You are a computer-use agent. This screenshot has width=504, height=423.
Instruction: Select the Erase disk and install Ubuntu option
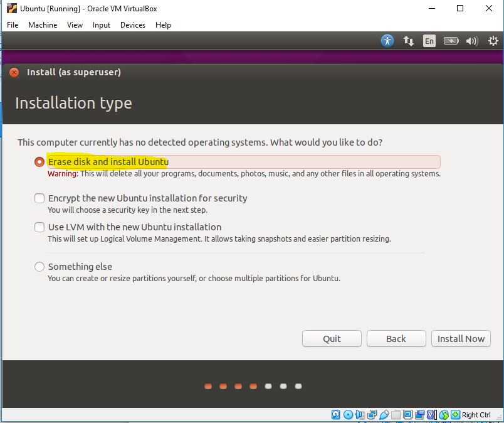click(x=39, y=162)
